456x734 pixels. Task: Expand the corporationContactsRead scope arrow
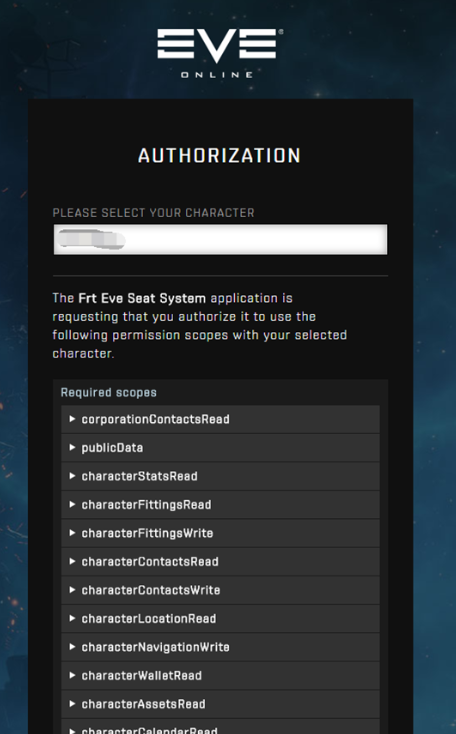(x=72, y=419)
